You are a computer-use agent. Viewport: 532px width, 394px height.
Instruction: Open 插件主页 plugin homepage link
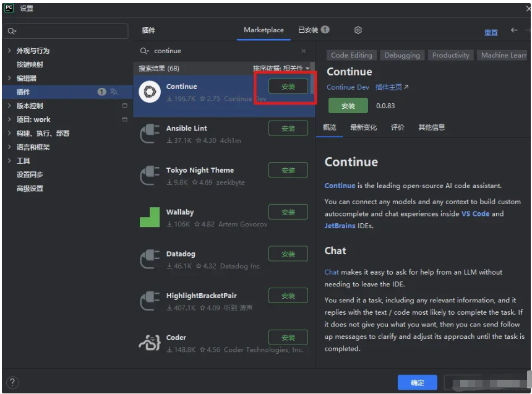392,87
